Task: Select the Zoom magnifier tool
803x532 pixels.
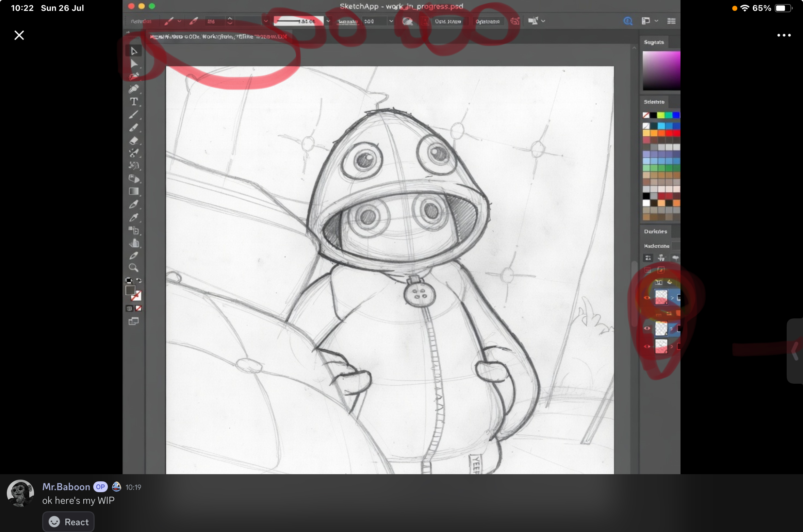Action: tap(134, 268)
